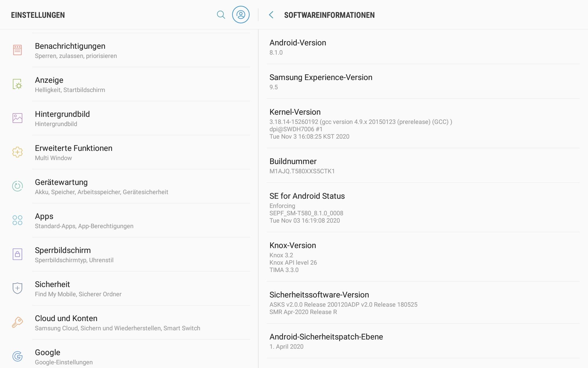Click the Gerätewartung circular icon
This screenshot has height=368, width=588.
[x=17, y=186]
